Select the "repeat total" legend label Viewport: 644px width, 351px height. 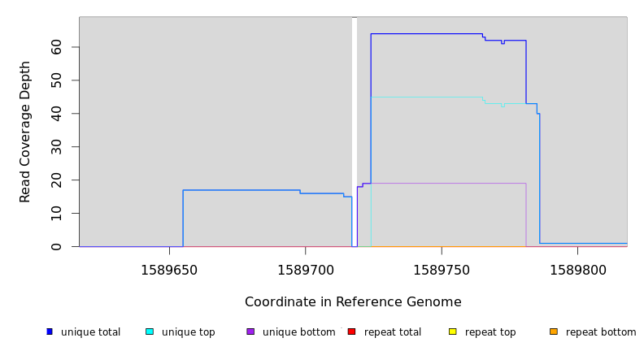(x=393, y=332)
